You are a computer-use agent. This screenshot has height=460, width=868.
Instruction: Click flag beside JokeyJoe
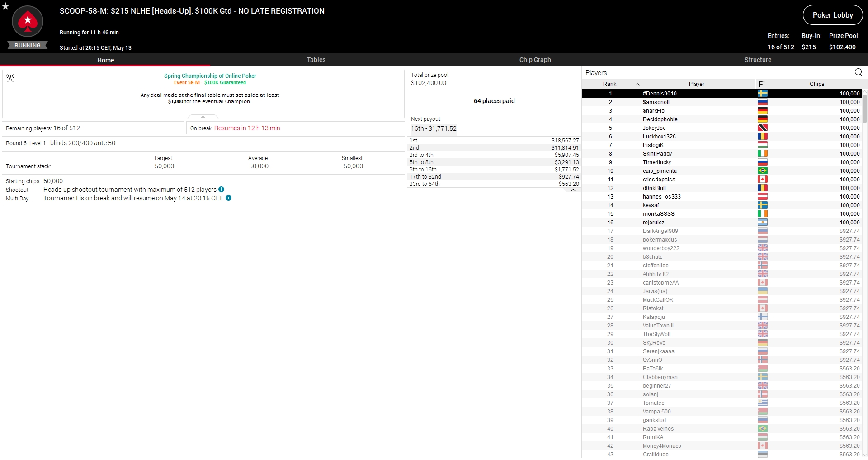pyautogui.click(x=763, y=128)
